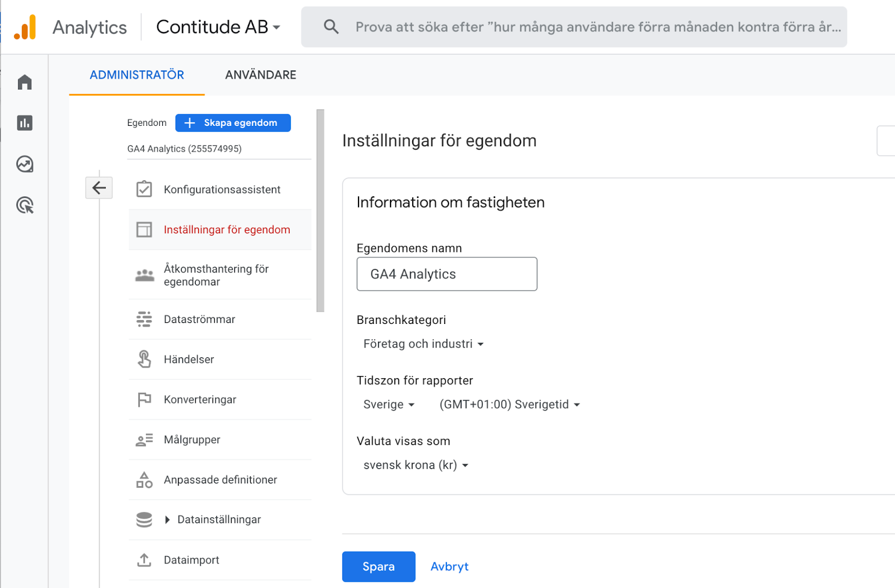The image size is (895, 588).
Task: Click the Valuta visas som label
Action: pyautogui.click(x=403, y=441)
